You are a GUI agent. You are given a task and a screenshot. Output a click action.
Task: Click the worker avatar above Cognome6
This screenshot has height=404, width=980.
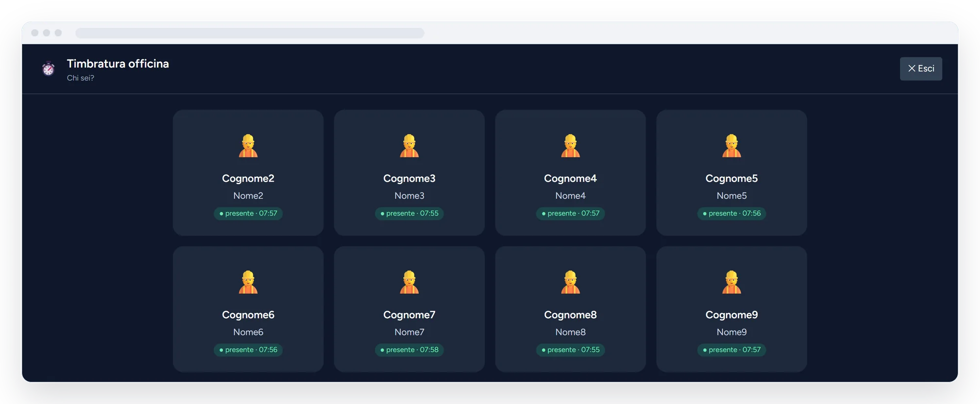pyautogui.click(x=248, y=282)
